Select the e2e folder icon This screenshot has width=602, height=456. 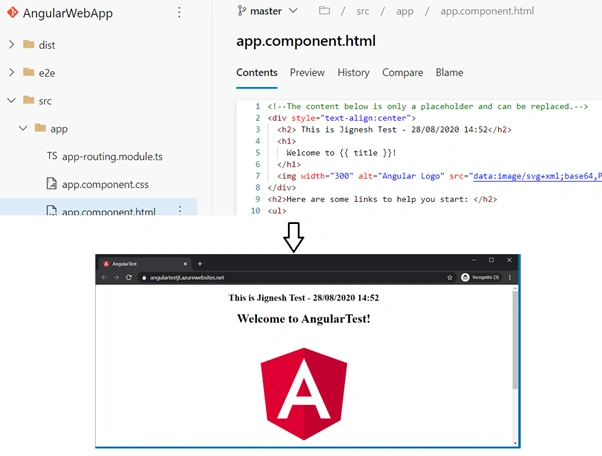click(28, 72)
